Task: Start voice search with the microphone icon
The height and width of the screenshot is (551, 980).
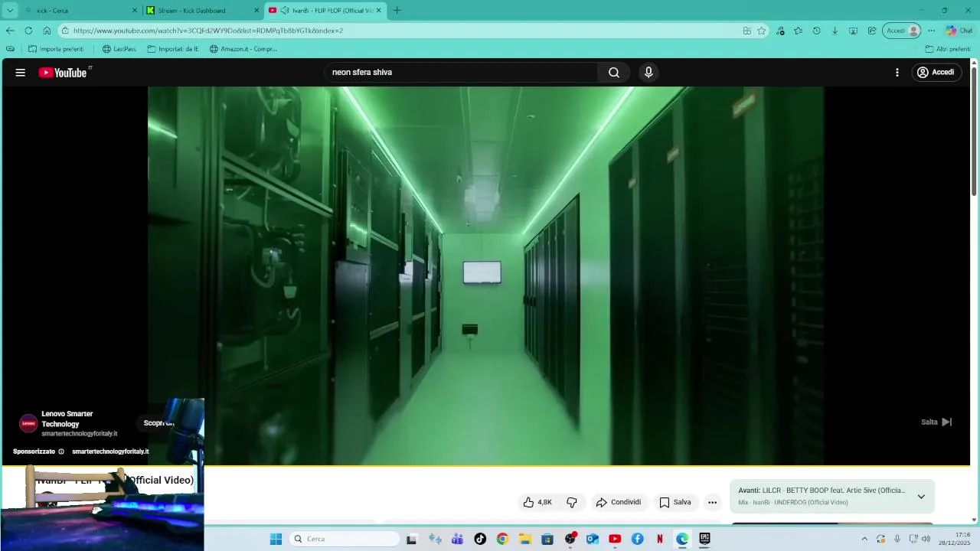Action: 648,73
